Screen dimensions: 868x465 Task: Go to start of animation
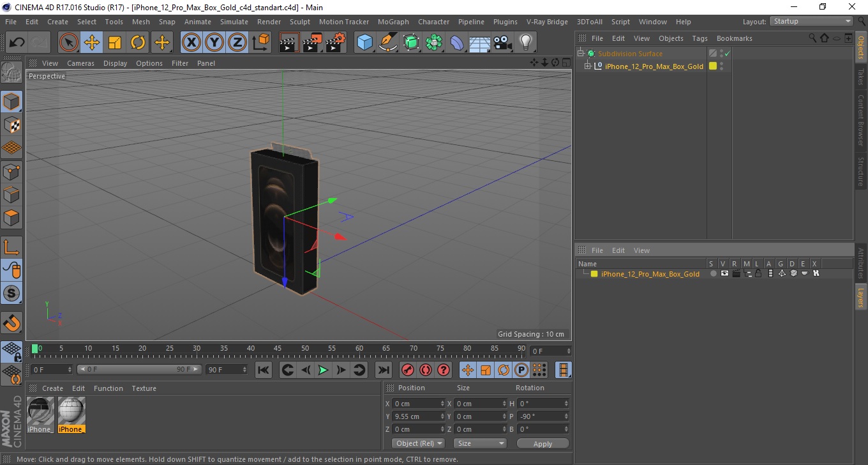click(264, 370)
